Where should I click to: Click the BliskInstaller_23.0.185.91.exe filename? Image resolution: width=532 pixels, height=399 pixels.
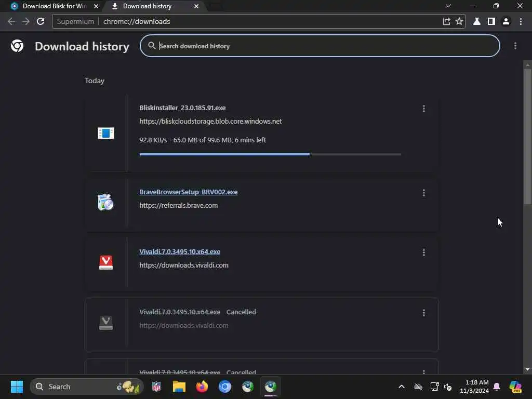point(182,108)
